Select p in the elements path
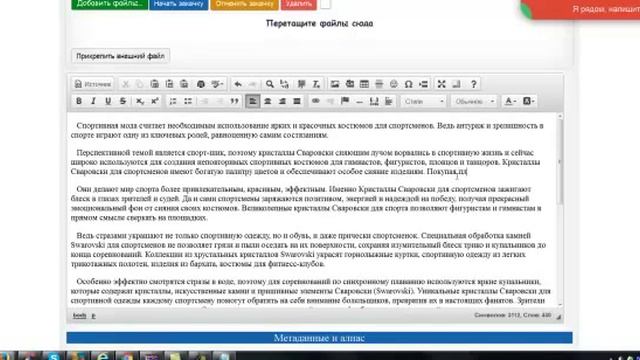Image resolution: width=640 pixels, height=360 pixels. point(93,316)
